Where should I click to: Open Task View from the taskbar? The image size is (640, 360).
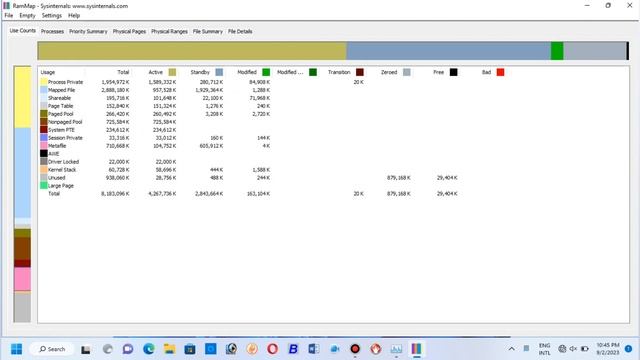pos(86,349)
